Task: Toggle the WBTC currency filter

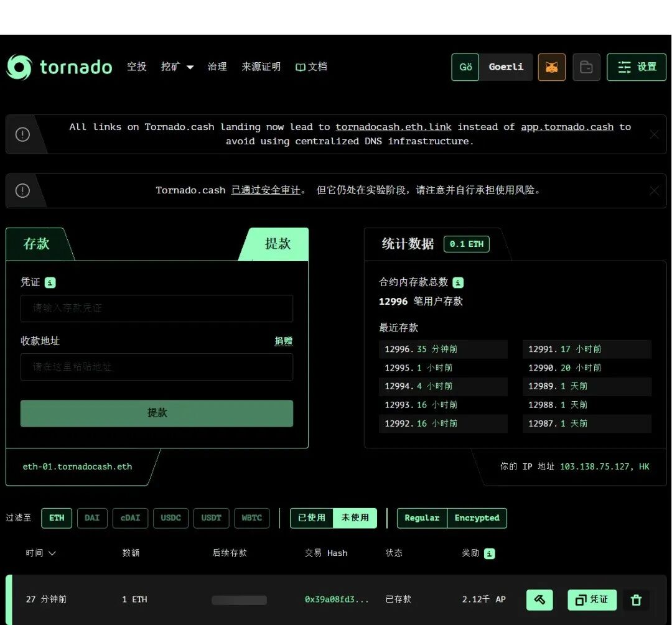Action: pyautogui.click(x=252, y=518)
